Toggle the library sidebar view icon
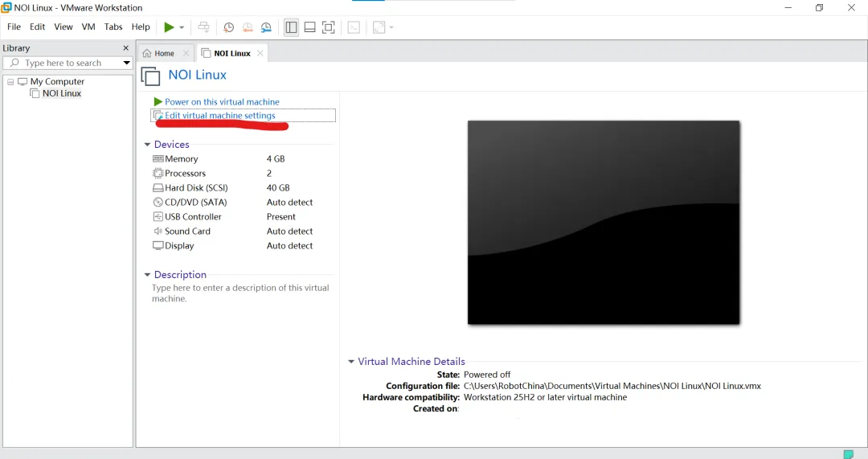Screen dimensions: 868x459 pos(291,27)
